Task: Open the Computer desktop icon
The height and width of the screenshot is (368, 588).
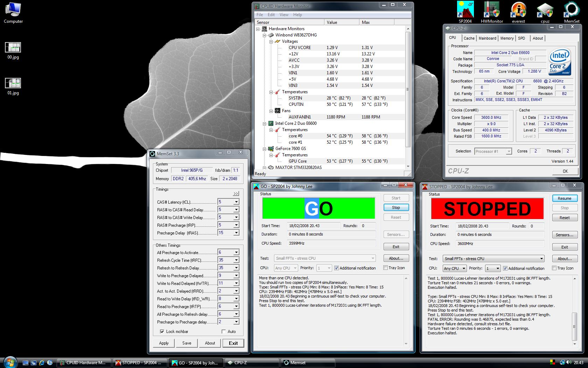Action: 13,13
